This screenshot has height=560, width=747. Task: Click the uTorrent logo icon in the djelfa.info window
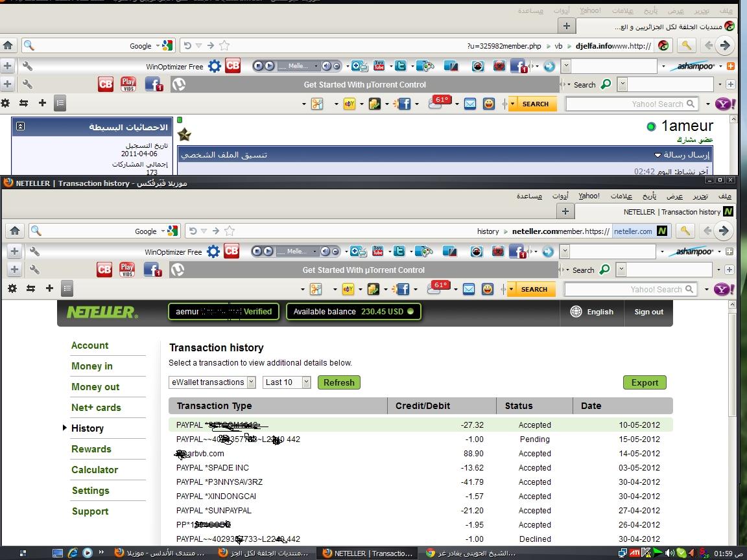[179, 84]
